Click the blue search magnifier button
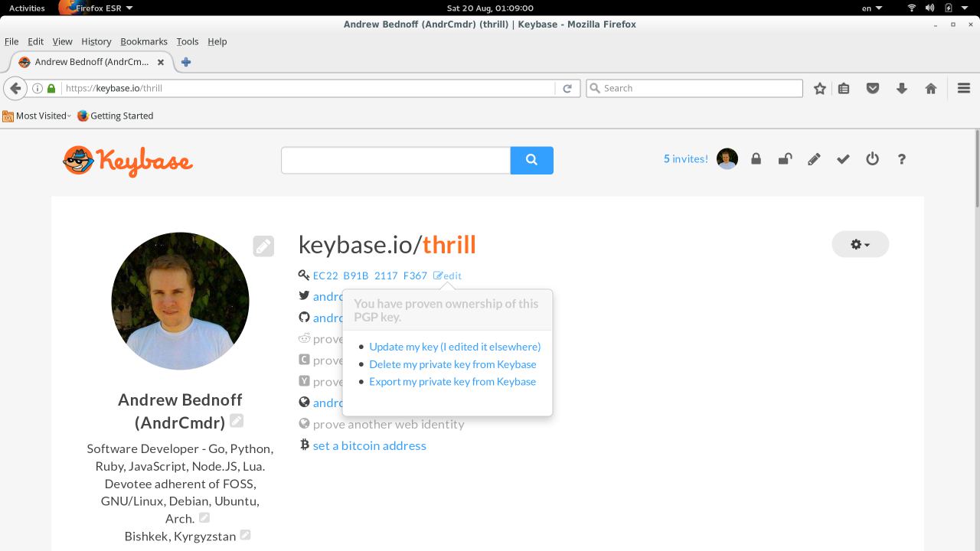This screenshot has width=980, height=551. point(532,160)
